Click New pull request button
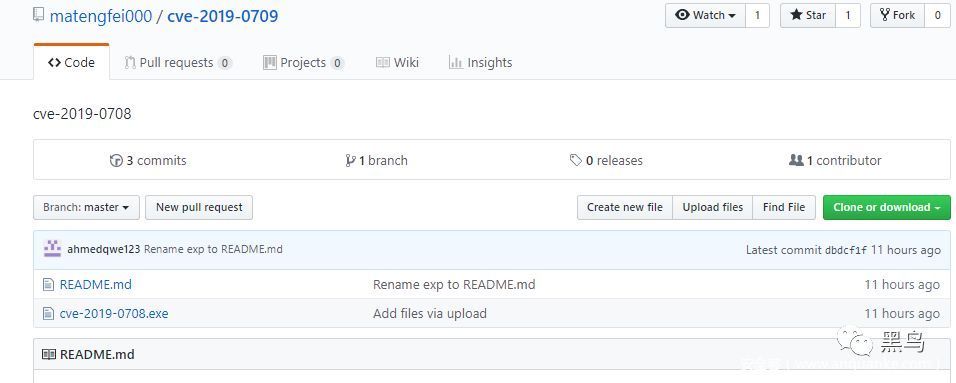The image size is (956, 383). (x=199, y=207)
